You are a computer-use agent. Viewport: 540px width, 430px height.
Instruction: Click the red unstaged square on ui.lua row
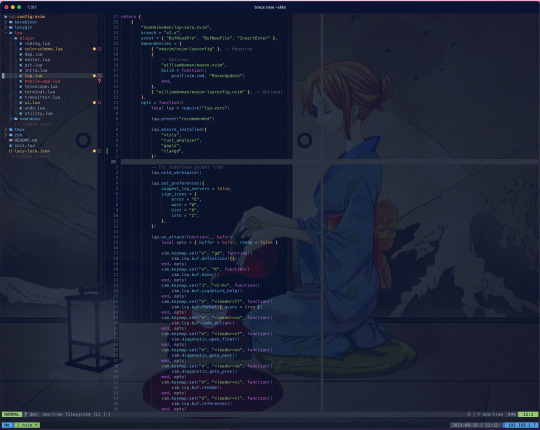pyautogui.click(x=100, y=103)
